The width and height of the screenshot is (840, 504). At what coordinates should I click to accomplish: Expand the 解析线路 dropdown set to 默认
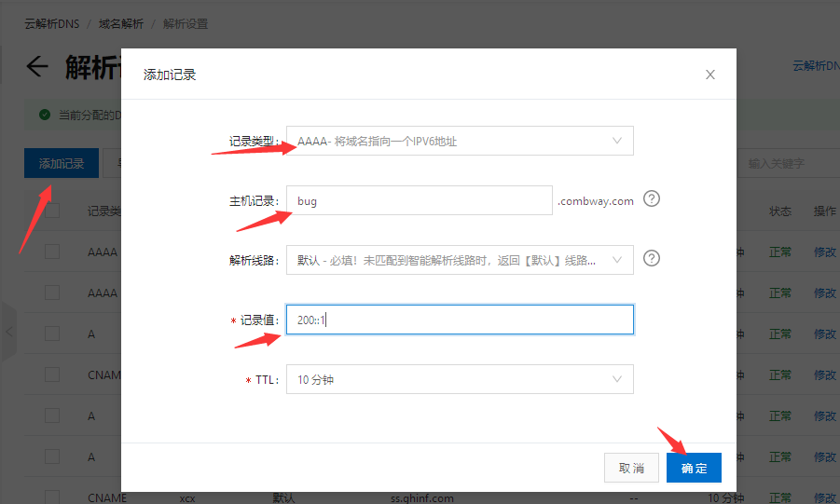[x=459, y=260]
